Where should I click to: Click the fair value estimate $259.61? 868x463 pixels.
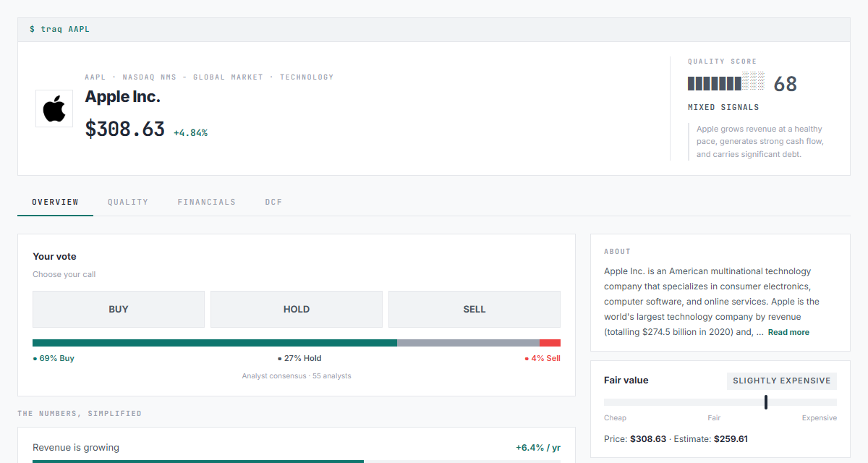point(731,439)
